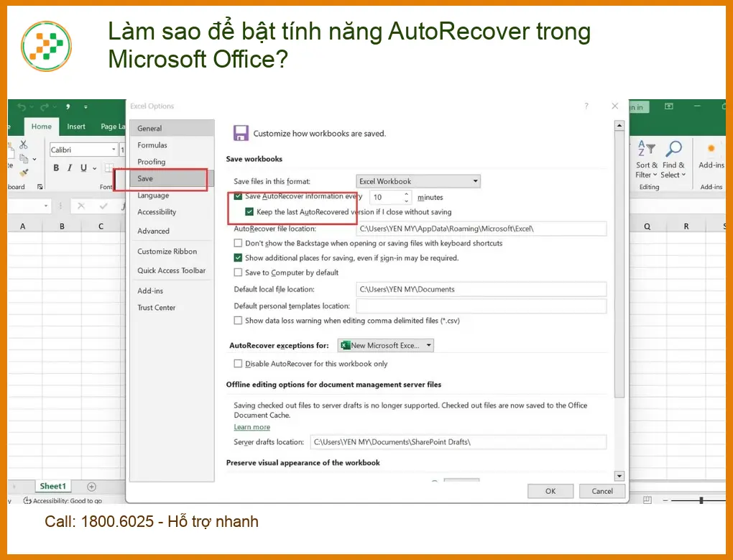This screenshot has width=733, height=560.
Task: Click the Accessibility status icon in the status bar
Action: [27, 500]
